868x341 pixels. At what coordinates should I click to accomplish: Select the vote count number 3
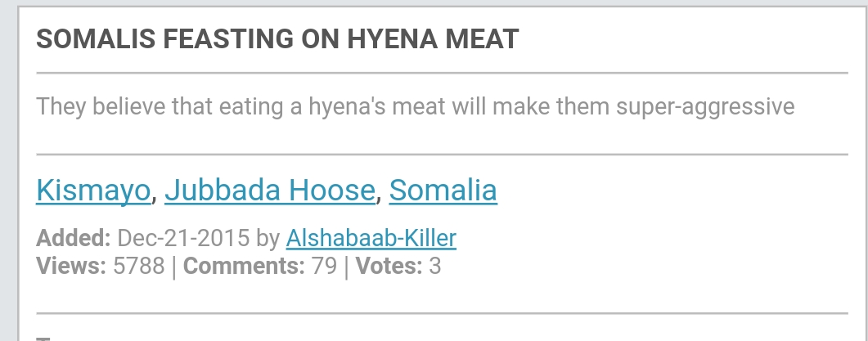(x=434, y=266)
